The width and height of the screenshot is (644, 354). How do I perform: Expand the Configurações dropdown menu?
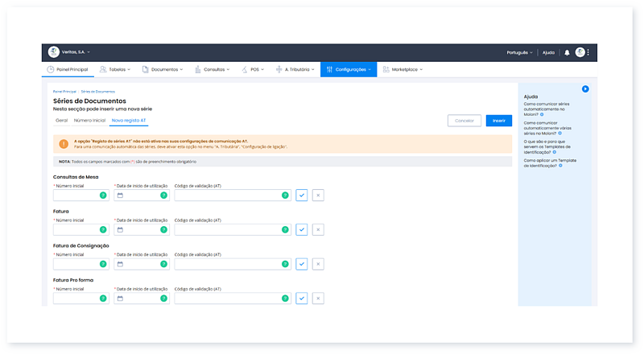348,70
